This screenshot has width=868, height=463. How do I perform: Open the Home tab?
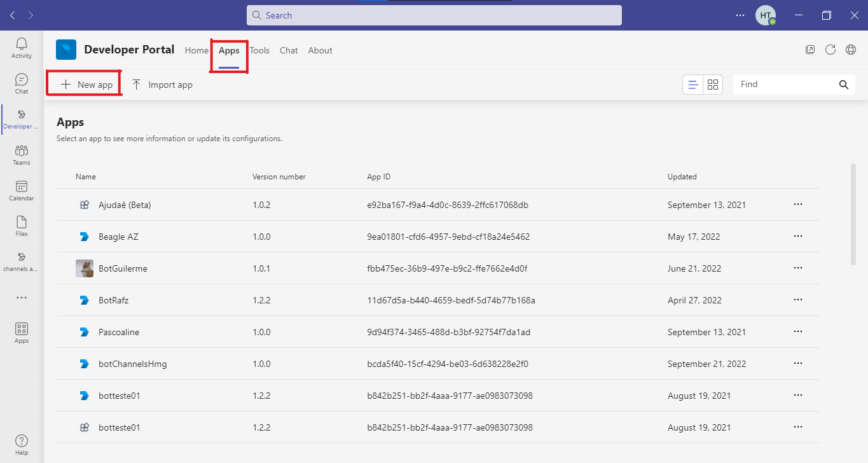click(x=196, y=50)
